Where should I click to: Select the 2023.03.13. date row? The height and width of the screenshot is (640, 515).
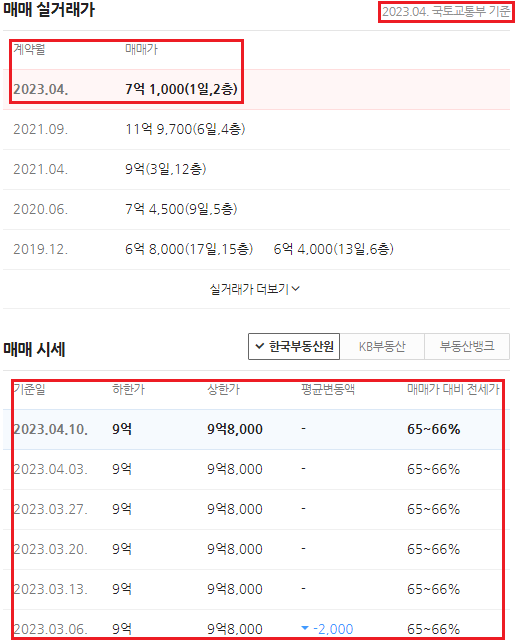(x=256, y=589)
